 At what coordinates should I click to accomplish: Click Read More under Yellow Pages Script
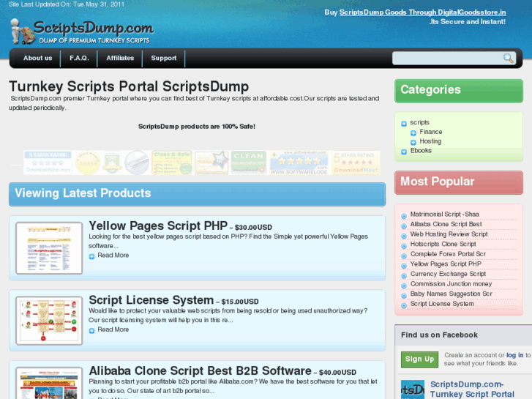(x=113, y=256)
